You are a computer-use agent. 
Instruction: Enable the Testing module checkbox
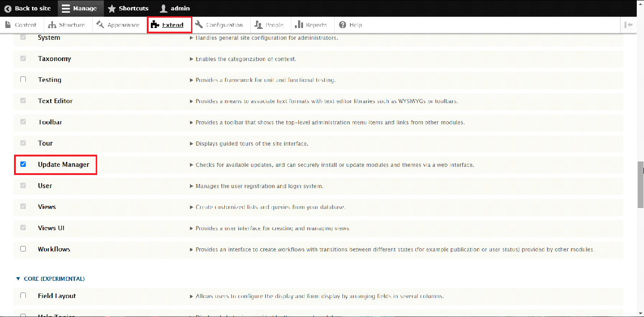tap(23, 80)
